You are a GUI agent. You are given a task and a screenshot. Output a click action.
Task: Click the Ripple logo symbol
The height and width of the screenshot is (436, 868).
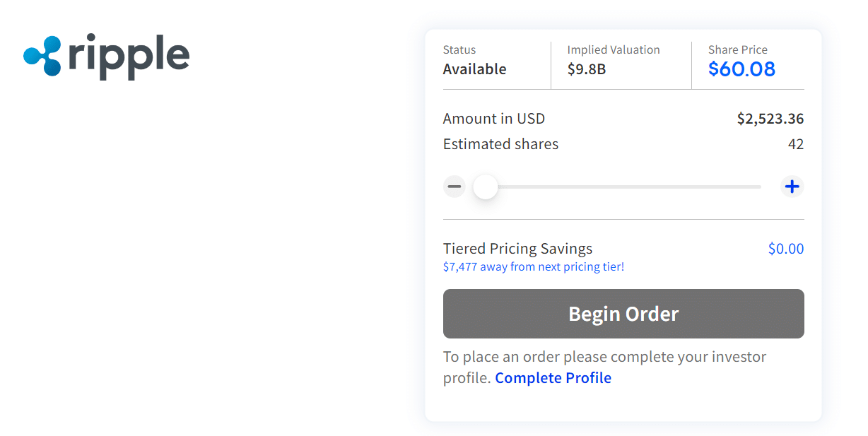pyautogui.click(x=42, y=56)
